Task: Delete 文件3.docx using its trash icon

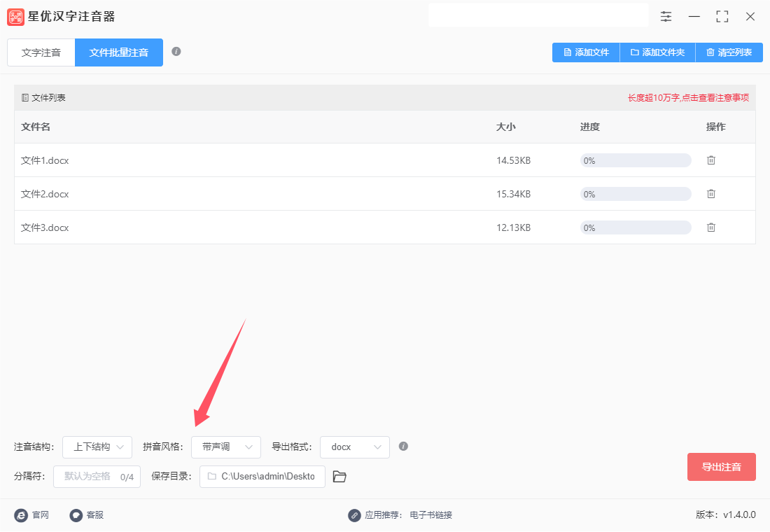Action: (x=711, y=227)
